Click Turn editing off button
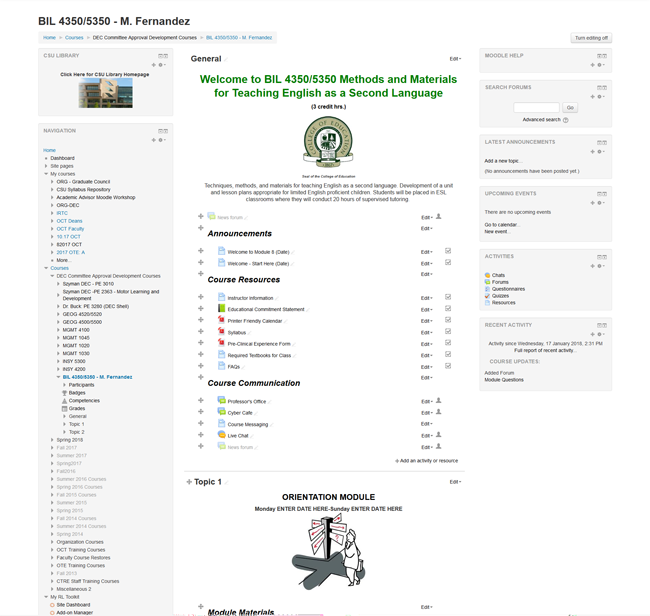Viewport: 650px width, 616px height. [x=591, y=38]
